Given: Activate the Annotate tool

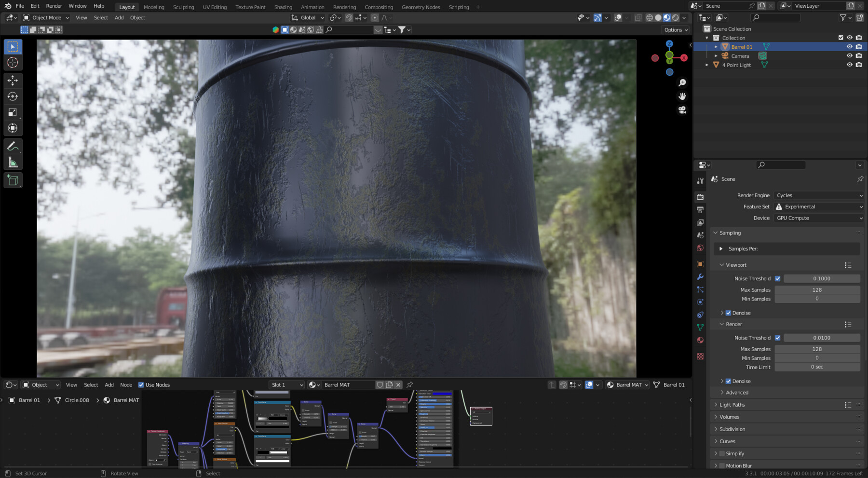Looking at the screenshot, I should point(13,146).
